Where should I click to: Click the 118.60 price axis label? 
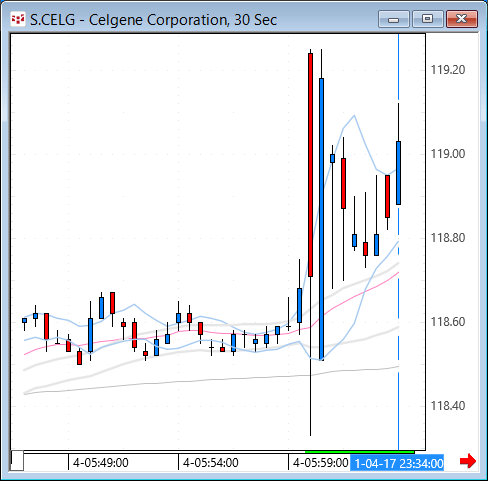coord(448,322)
